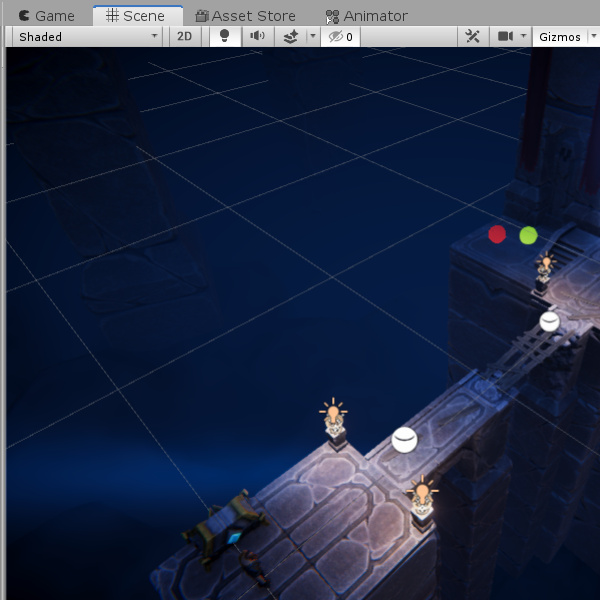Toggle scene effects layers button

point(290,37)
